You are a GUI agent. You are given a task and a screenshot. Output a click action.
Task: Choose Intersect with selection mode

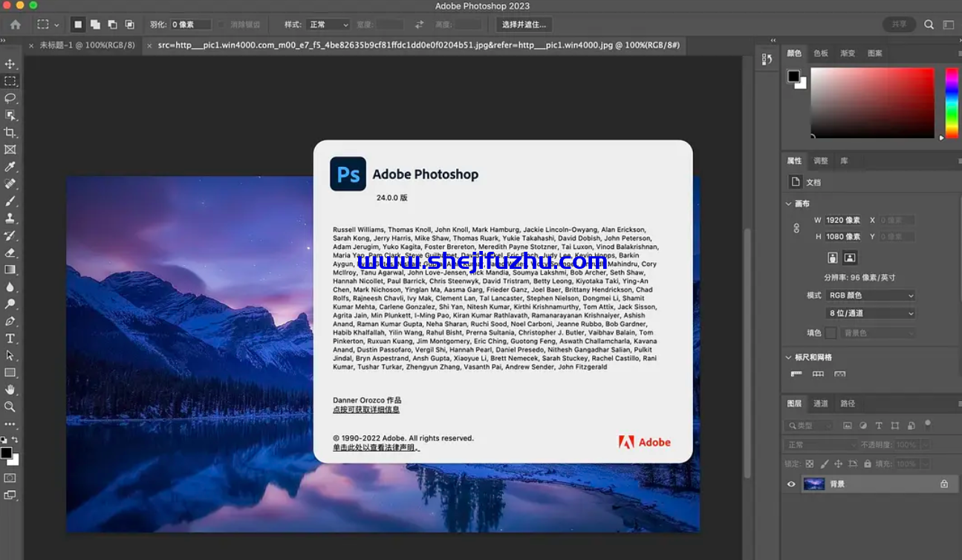click(129, 25)
